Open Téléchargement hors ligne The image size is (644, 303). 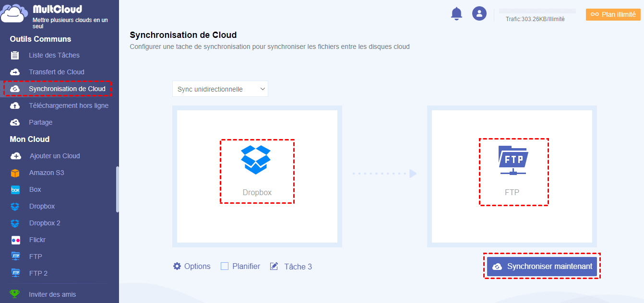[69, 105]
